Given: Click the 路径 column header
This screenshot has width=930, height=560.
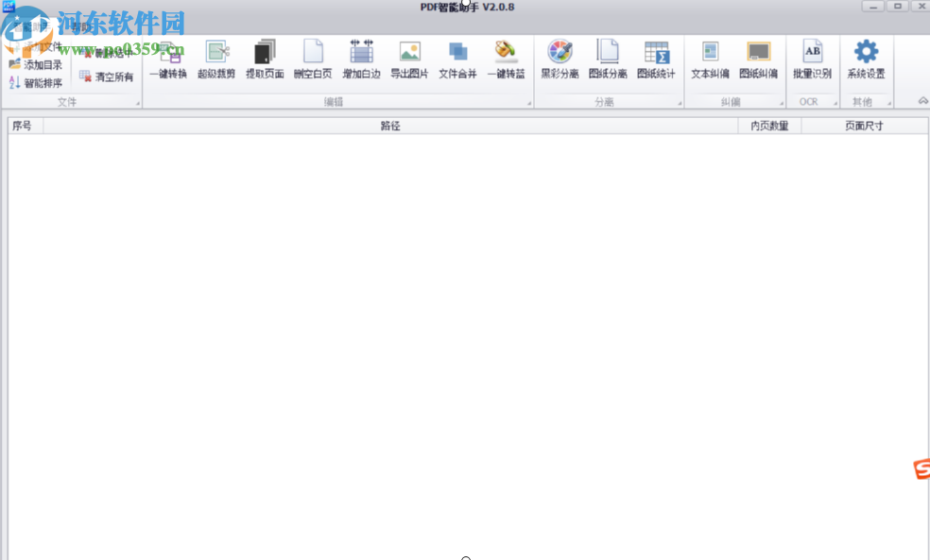Looking at the screenshot, I should pyautogui.click(x=388, y=125).
